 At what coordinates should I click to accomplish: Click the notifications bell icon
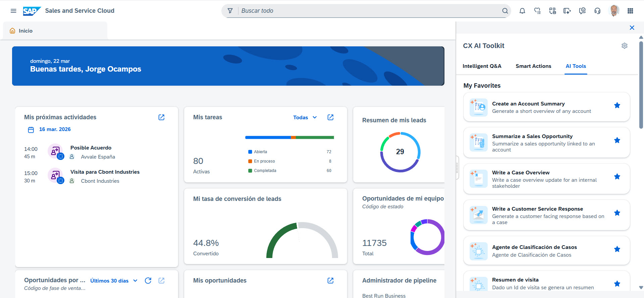522,11
